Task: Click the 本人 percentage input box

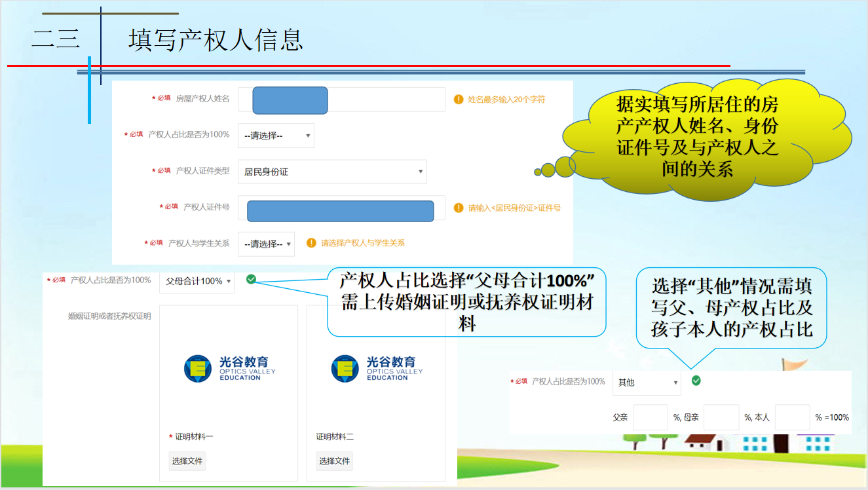Action: (x=792, y=417)
